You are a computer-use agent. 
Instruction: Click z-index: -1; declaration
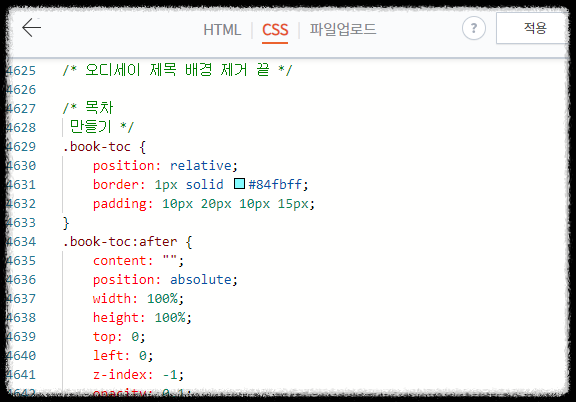pos(138,374)
